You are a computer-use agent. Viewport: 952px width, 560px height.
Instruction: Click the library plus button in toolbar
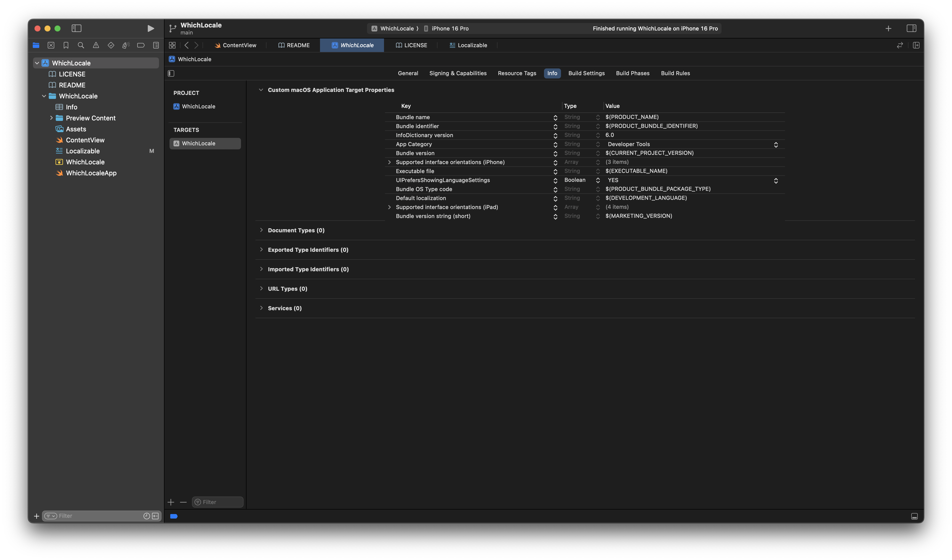[888, 28]
